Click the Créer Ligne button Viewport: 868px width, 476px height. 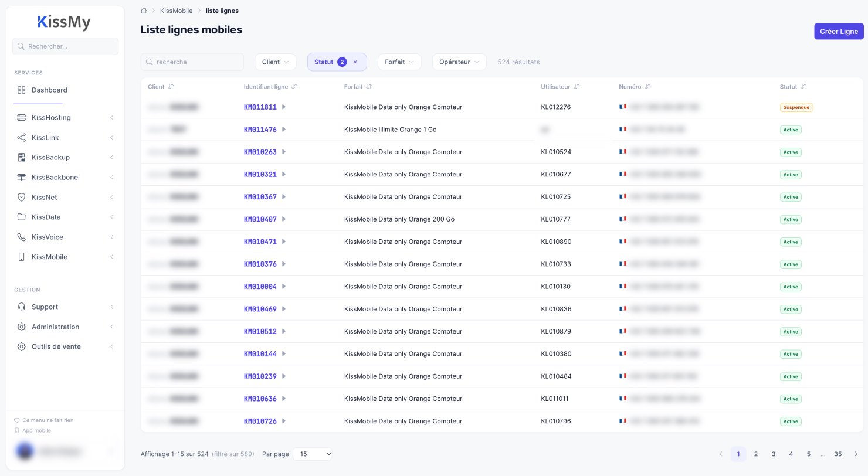pyautogui.click(x=839, y=32)
